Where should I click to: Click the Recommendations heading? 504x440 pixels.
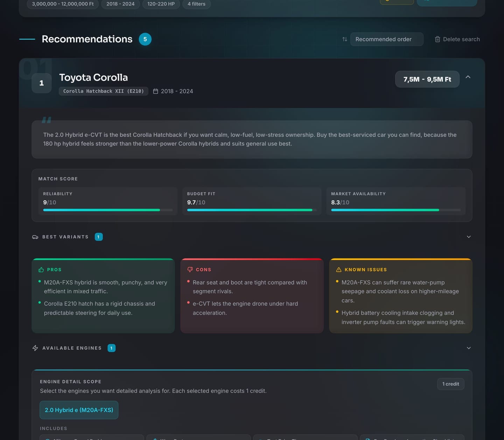pos(87,39)
